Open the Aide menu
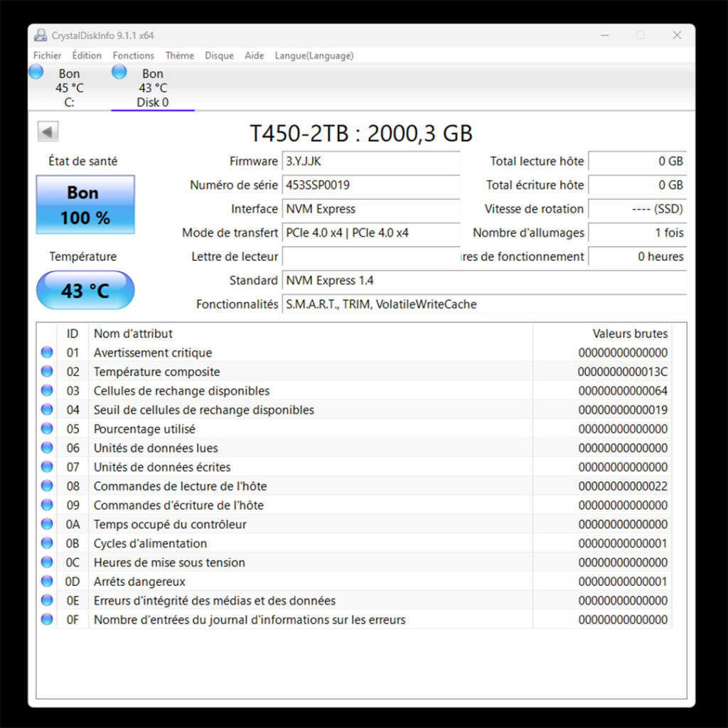Image resolution: width=728 pixels, height=728 pixels. pos(254,55)
